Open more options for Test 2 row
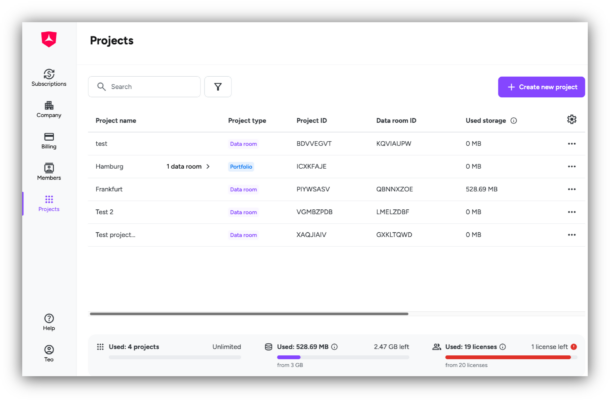This screenshot has width=610, height=400. click(x=571, y=212)
